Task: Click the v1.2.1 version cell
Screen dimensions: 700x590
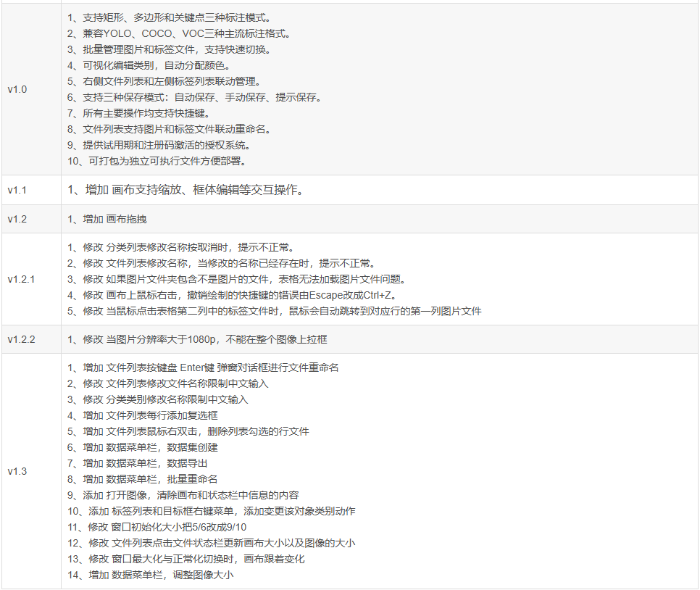Action: click(x=21, y=279)
